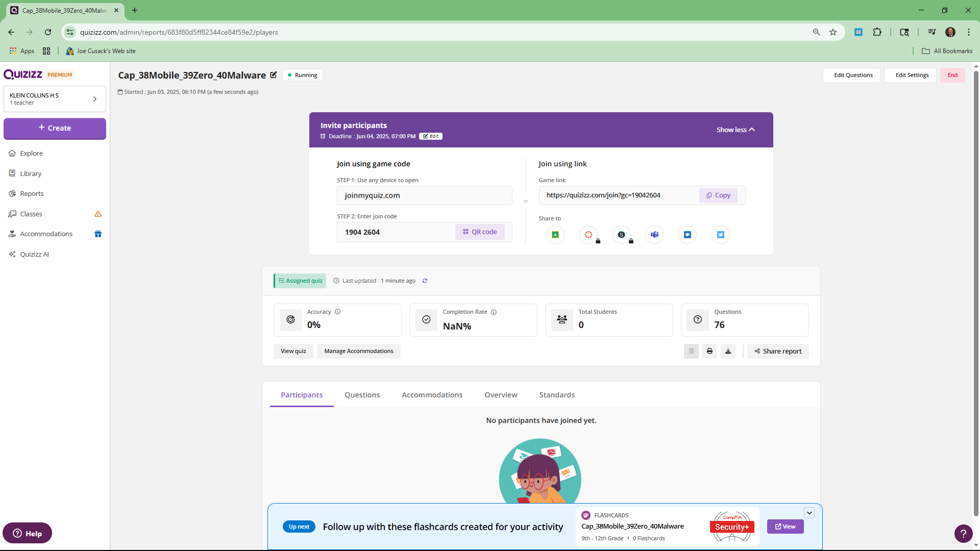The image size is (980, 551).
Task: Refresh the last updated report data
Action: click(x=425, y=281)
